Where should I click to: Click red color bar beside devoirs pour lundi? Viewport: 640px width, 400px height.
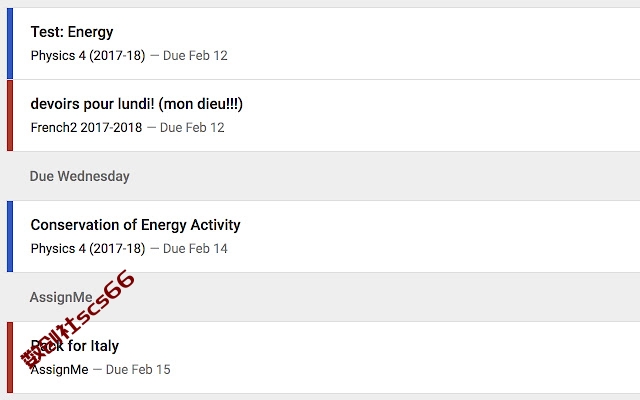10,116
